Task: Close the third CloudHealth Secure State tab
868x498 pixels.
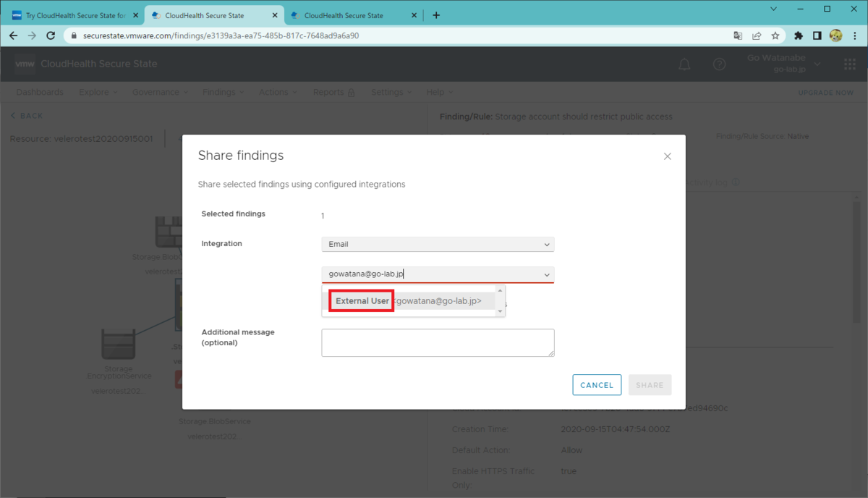Action: (414, 15)
